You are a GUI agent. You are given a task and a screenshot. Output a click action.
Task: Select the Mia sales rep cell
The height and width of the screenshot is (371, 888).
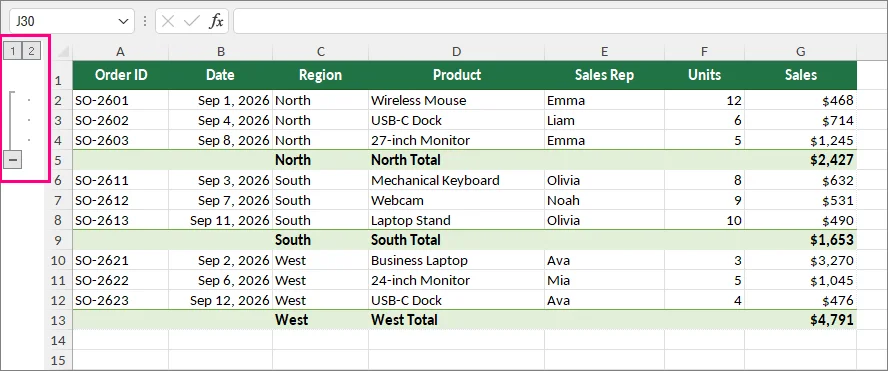[x=604, y=280]
